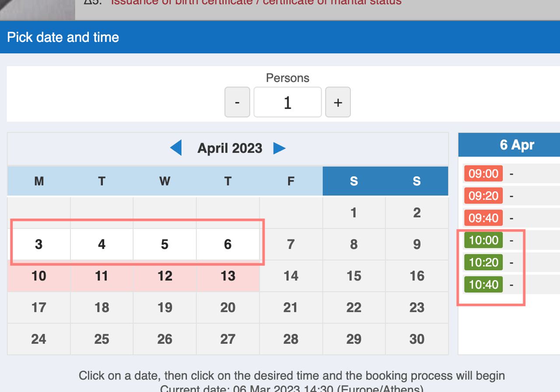Select April 10 date cell
This screenshot has width=560, height=392.
coord(39,276)
